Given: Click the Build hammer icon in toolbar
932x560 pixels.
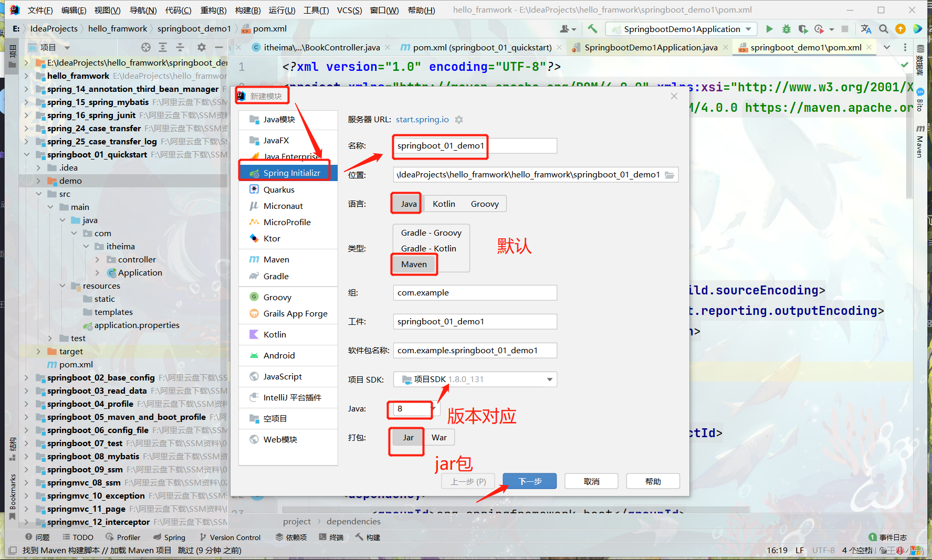Looking at the screenshot, I should point(592,29).
